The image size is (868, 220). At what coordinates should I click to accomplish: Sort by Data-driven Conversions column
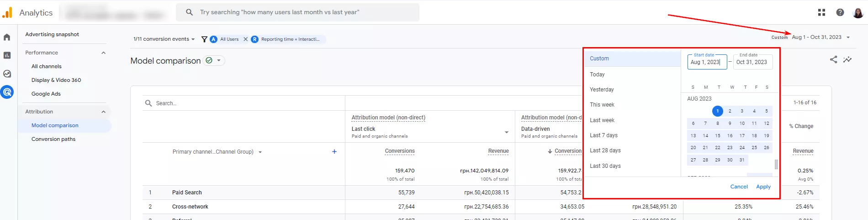pos(568,151)
